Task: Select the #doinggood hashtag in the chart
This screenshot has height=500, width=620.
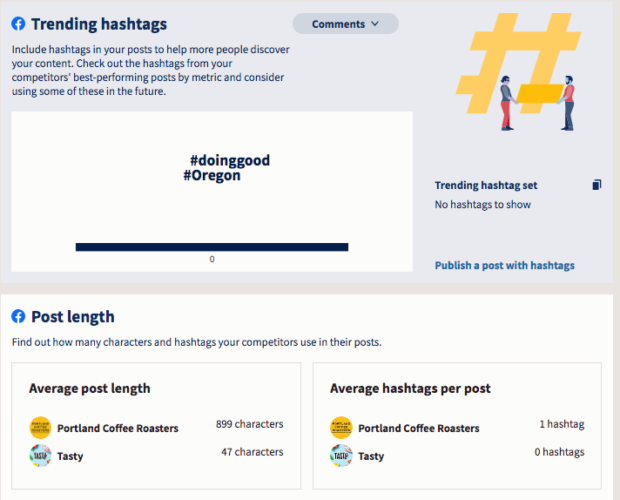Action: pos(230,160)
